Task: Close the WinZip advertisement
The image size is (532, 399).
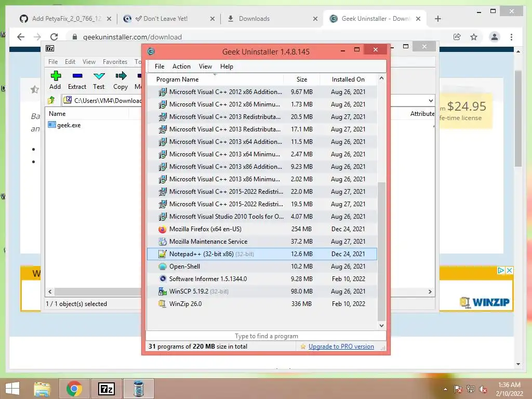Action: (x=509, y=270)
